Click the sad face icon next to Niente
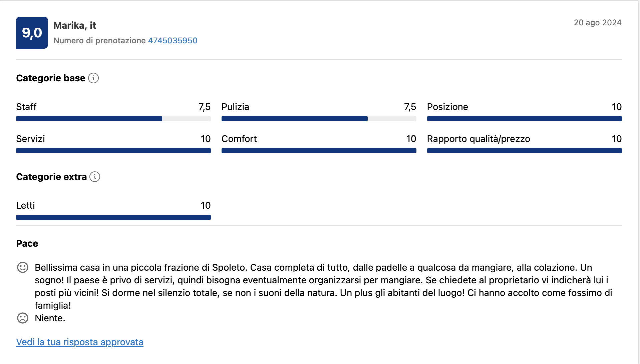 point(22,318)
